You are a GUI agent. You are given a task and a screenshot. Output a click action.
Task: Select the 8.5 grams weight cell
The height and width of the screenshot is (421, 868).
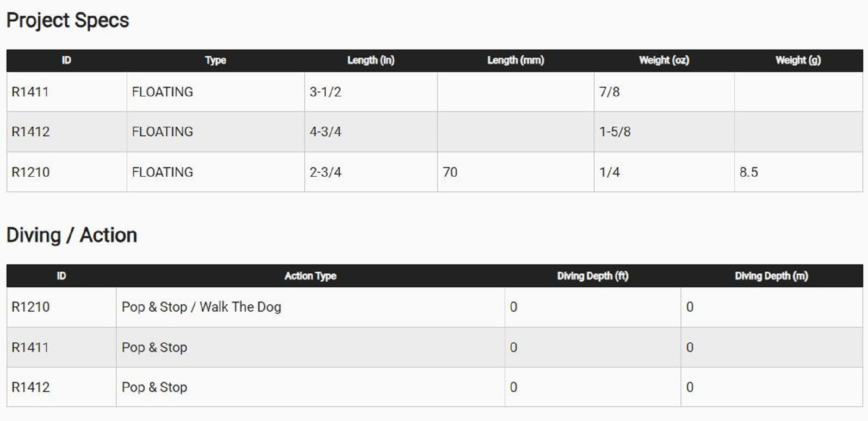tap(749, 172)
